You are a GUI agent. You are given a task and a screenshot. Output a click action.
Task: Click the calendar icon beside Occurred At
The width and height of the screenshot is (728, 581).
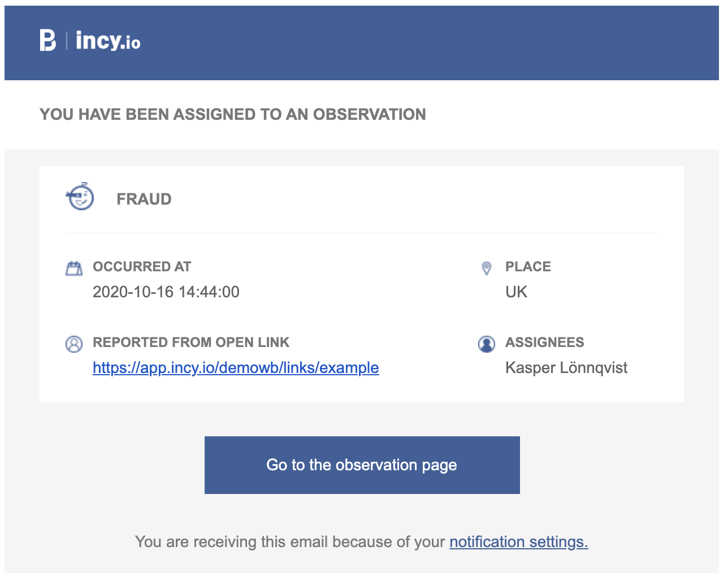click(74, 268)
